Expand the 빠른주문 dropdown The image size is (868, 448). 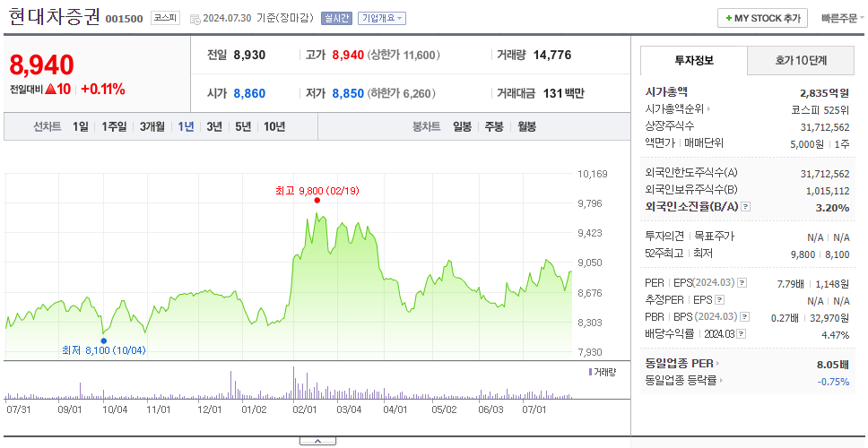click(x=843, y=18)
